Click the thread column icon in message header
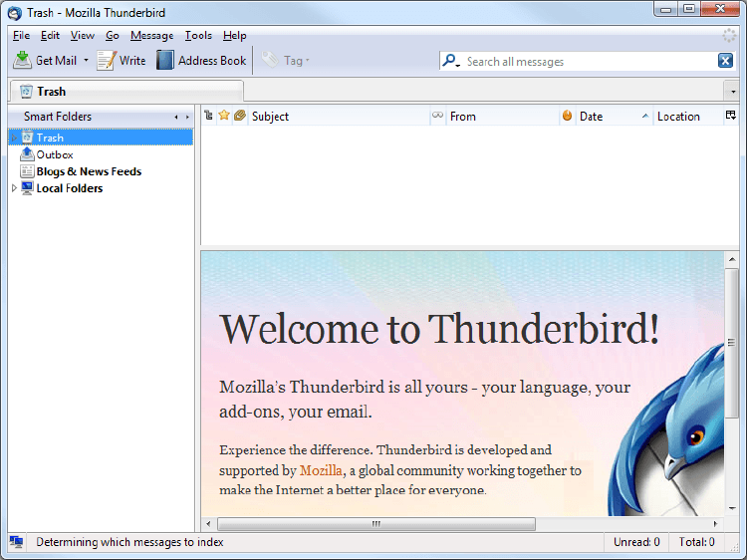 click(x=208, y=117)
